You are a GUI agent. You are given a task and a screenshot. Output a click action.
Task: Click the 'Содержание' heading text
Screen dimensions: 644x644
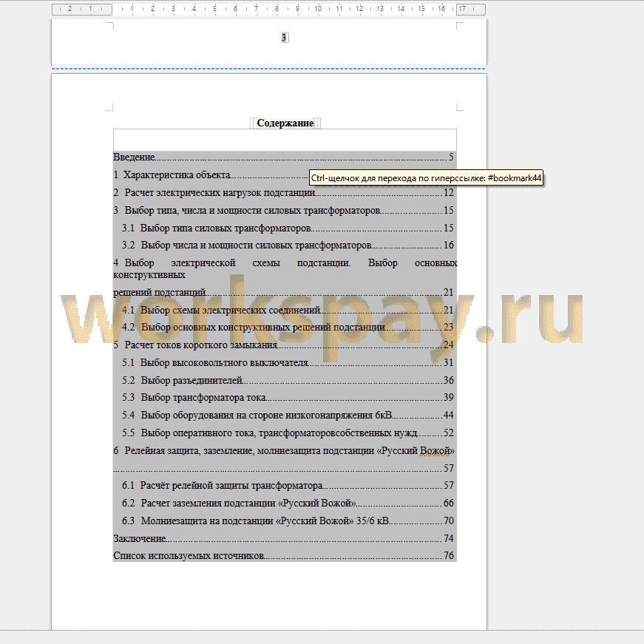point(285,123)
